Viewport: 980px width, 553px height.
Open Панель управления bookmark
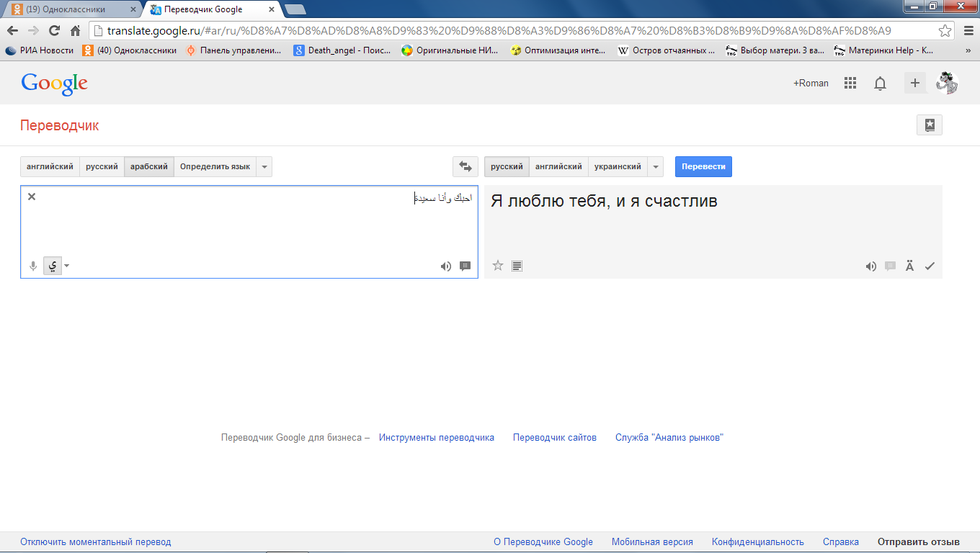tap(234, 50)
